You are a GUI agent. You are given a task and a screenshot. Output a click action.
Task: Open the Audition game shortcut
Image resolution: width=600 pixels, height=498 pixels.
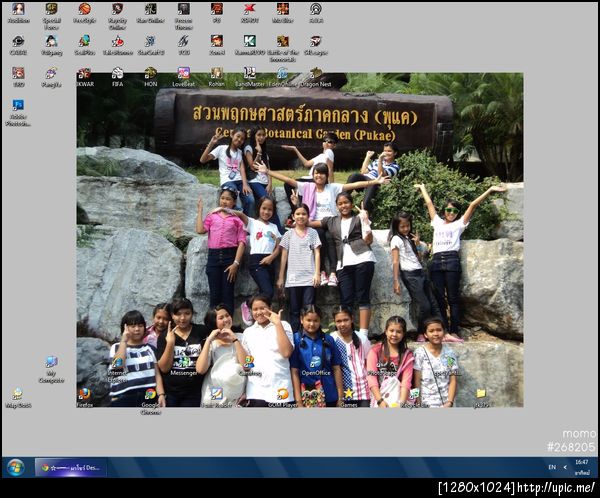click(x=18, y=13)
